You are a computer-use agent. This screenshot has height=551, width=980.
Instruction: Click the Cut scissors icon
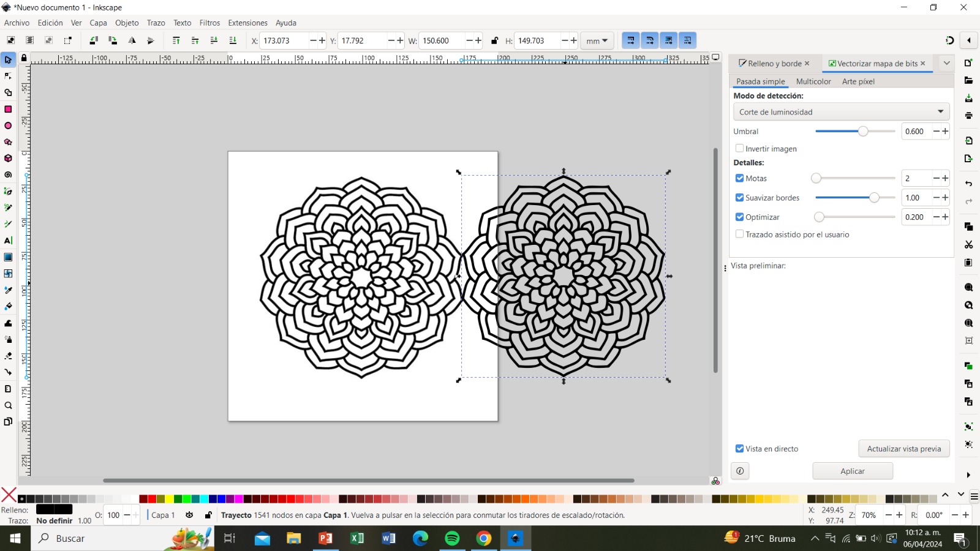coord(968,244)
